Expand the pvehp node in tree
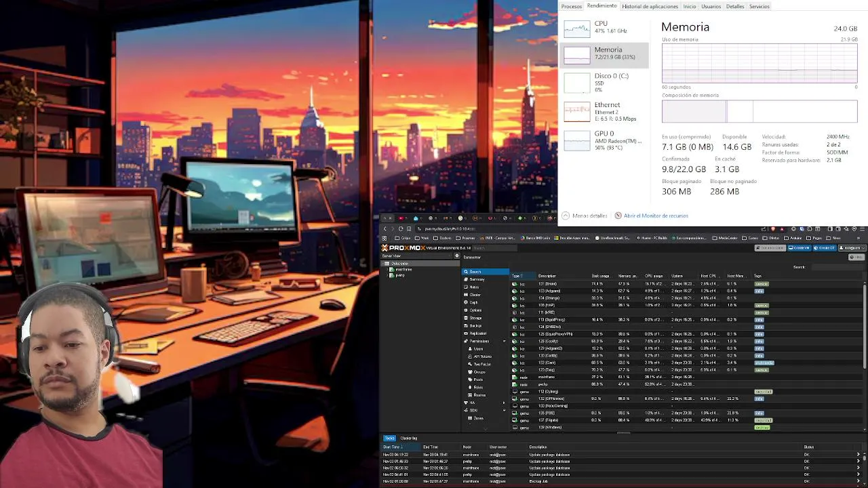This screenshot has width=868, height=488. 388,275
